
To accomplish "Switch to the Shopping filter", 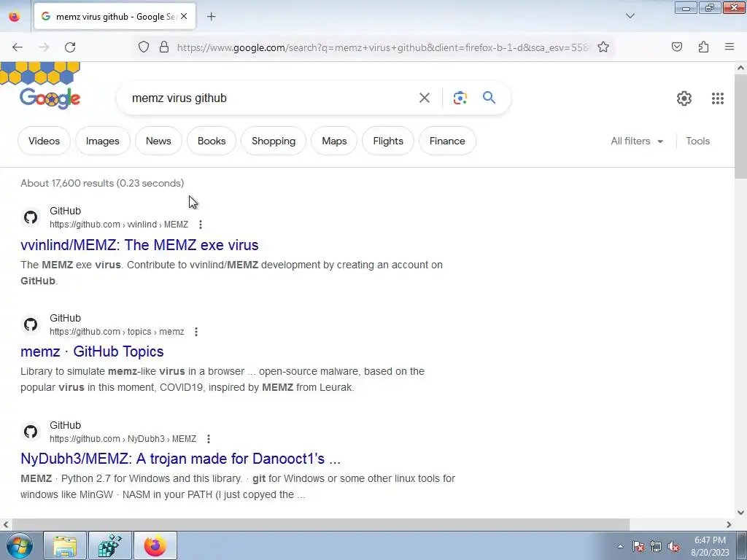I will pos(274,141).
